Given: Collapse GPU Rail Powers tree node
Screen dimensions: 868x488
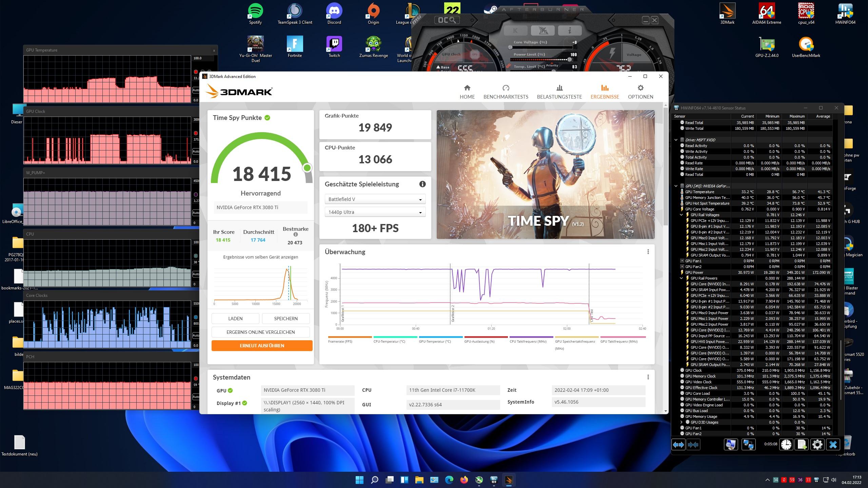Looking at the screenshot, I should pyautogui.click(x=681, y=278).
